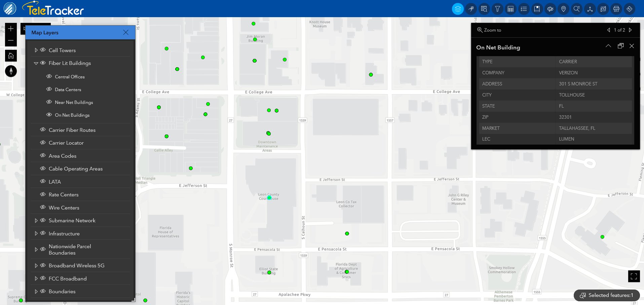
Task: Expand the Submarine Network layer group
Action: point(36,220)
